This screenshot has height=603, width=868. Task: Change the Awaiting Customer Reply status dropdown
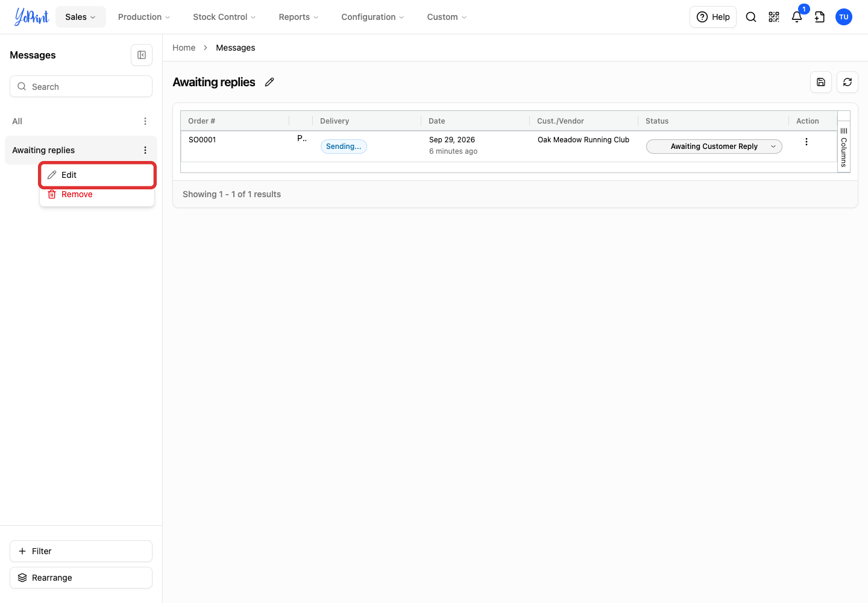tap(714, 147)
